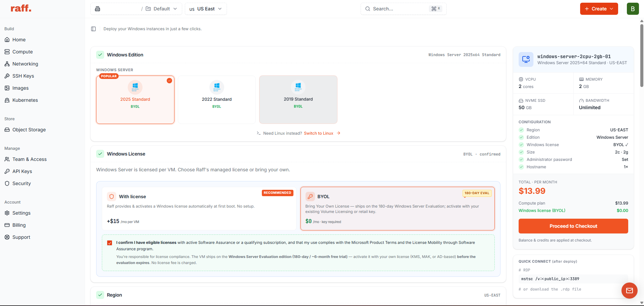Click the Switch to Linux link
Image resolution: width=644 pixels, height=306 pixels.
tap(319, 133)
